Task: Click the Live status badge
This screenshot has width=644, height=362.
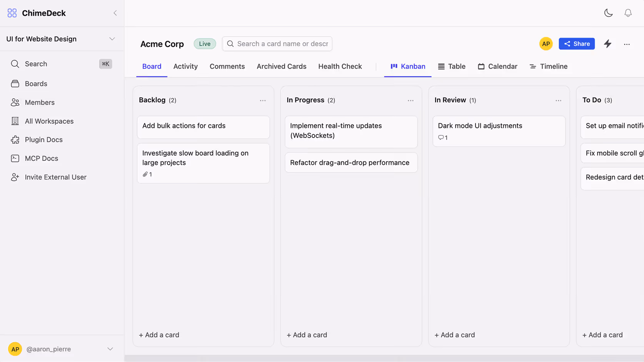Action: (x=205, y=44)
